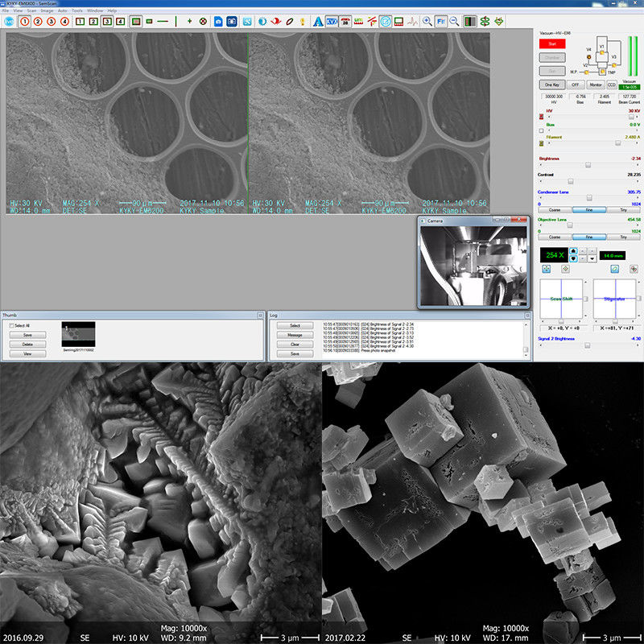Select scan speed 4 red circle icon
Viewport: 644px width, 644px height.
(x=64, y=22)
